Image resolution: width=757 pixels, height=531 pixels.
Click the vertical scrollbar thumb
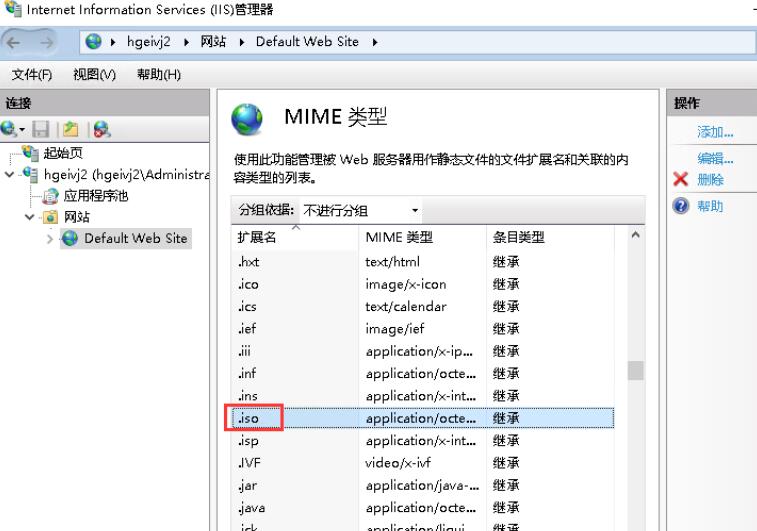click(635, 371)
